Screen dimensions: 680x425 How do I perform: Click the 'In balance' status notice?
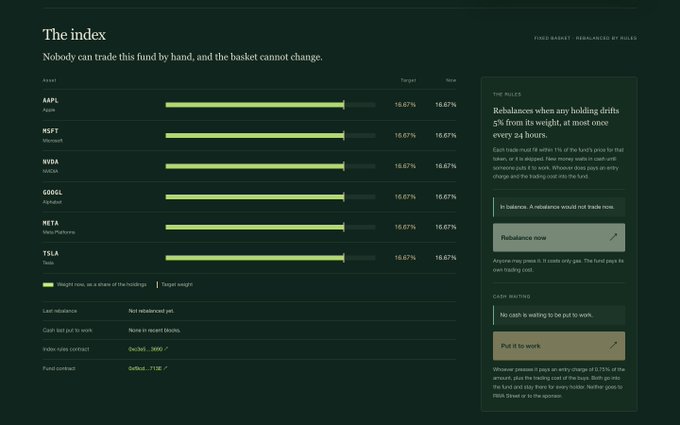pos(559,207)
